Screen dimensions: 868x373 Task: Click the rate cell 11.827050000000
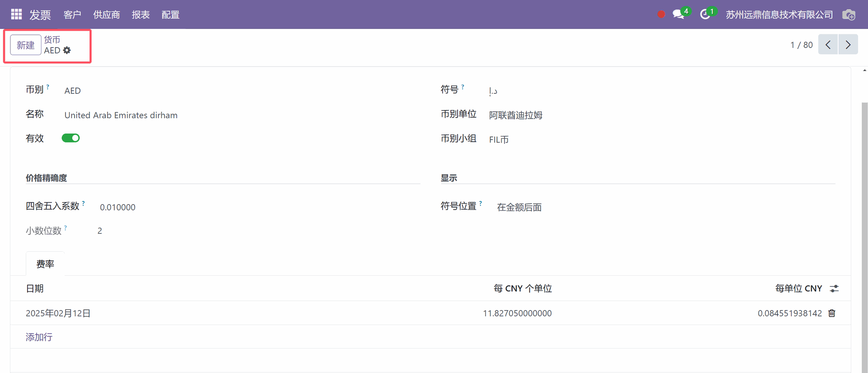coord(517,313)
